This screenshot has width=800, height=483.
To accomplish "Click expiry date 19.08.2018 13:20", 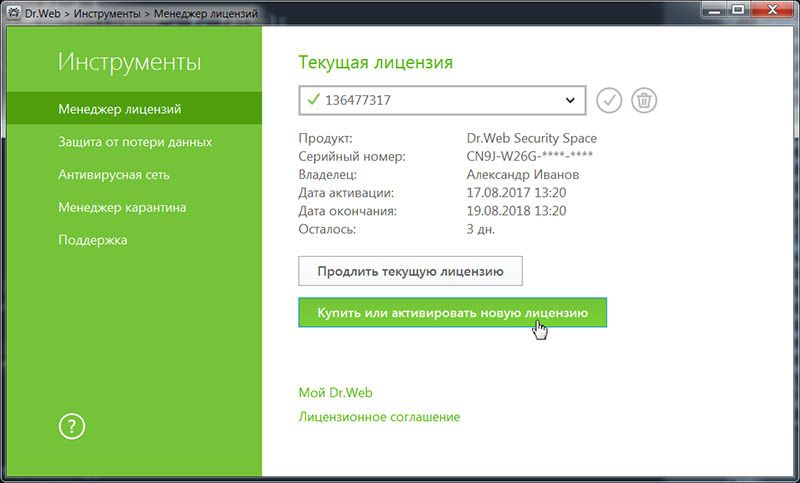I will [516, 211].
